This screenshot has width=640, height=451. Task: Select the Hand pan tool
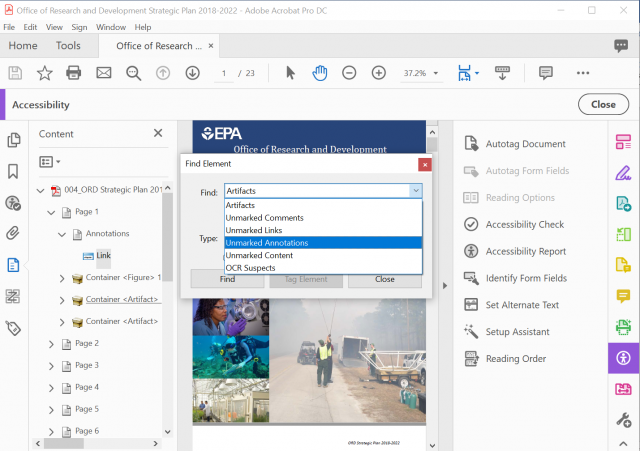point(320,73)
